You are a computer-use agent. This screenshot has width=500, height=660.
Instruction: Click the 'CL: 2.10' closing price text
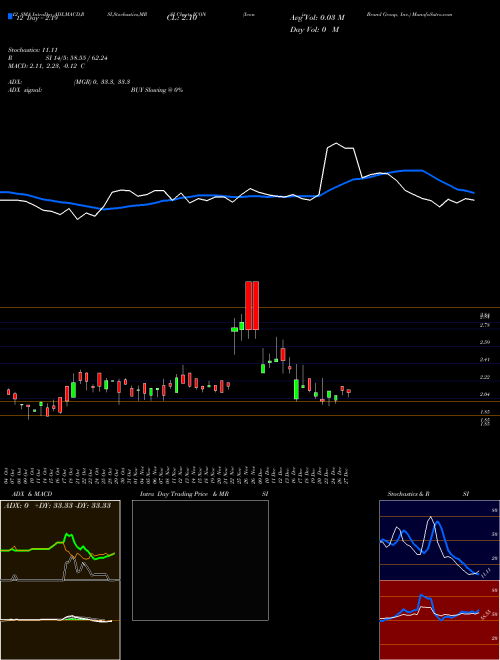[181, 19]
